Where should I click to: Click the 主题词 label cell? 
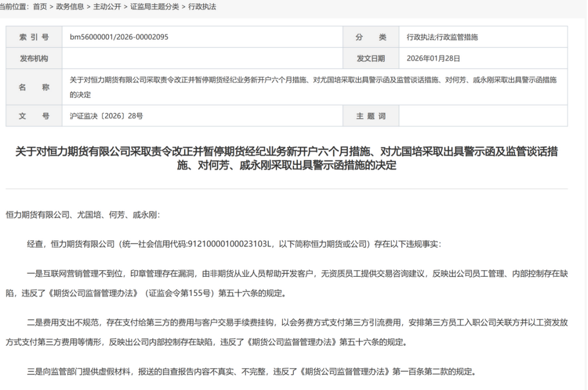[370, 116]
